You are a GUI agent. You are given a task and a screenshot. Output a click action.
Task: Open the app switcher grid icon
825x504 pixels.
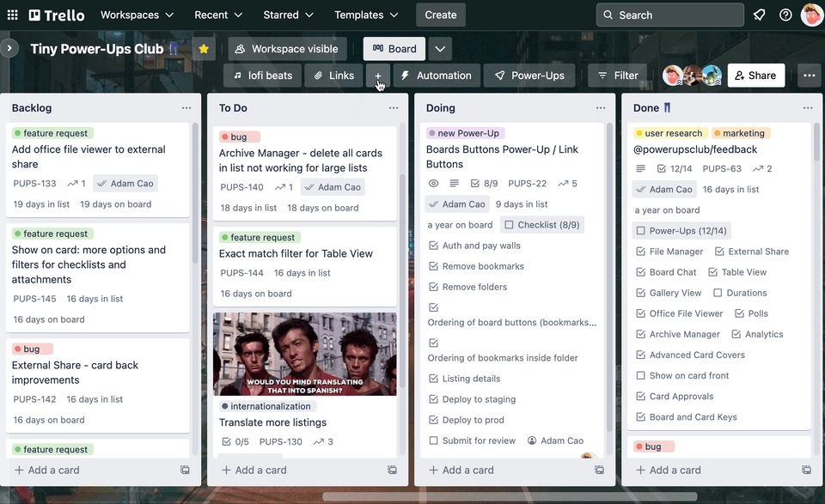[12, 15]
